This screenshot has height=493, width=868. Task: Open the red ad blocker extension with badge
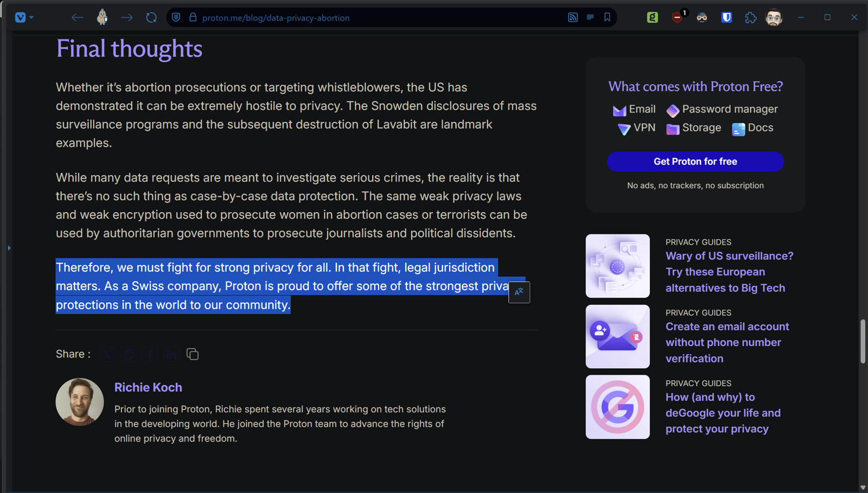[678, 17]
